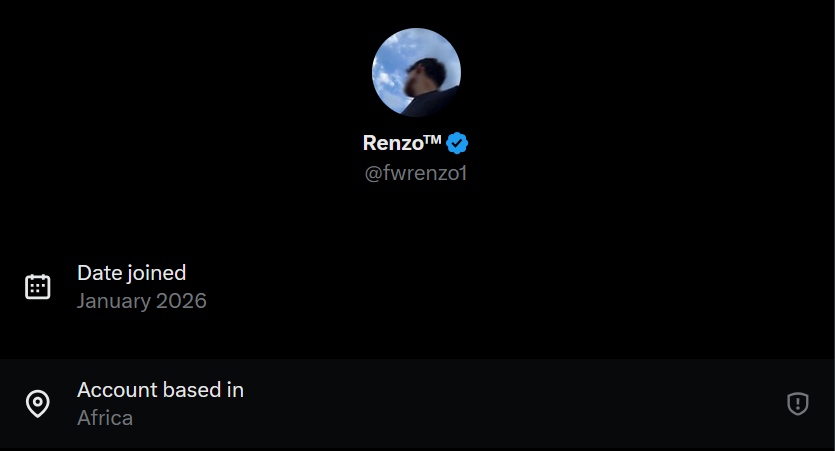Click the exclamation mark inside the shield
835x451 pixels.
(x=798, y=403)
